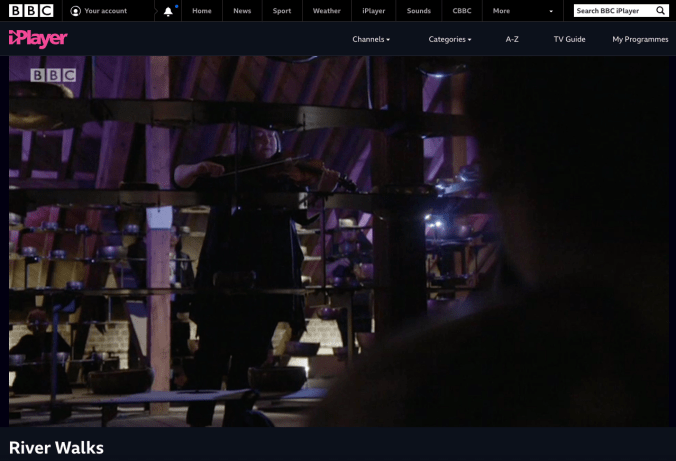Click the Home link in top bar
This screenshot has width=676, height=461.
[202, 11]
